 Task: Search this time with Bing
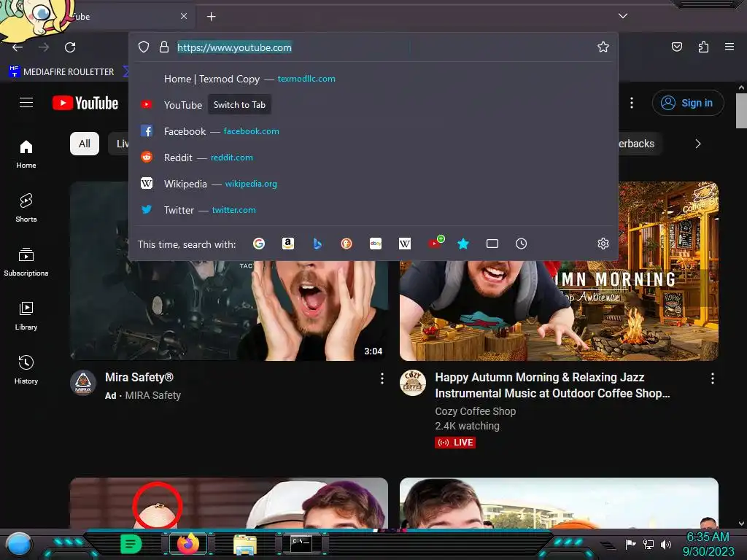click(x=317, y=244)
